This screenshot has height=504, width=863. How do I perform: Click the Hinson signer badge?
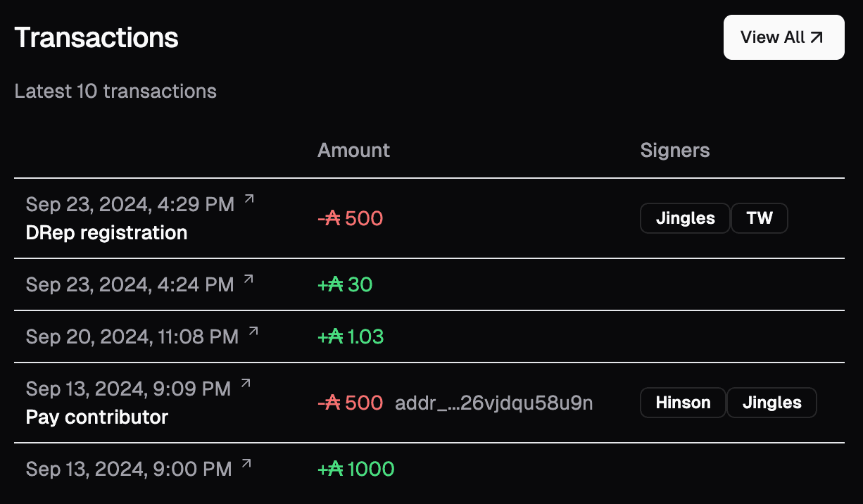click(x=683, y=403)
